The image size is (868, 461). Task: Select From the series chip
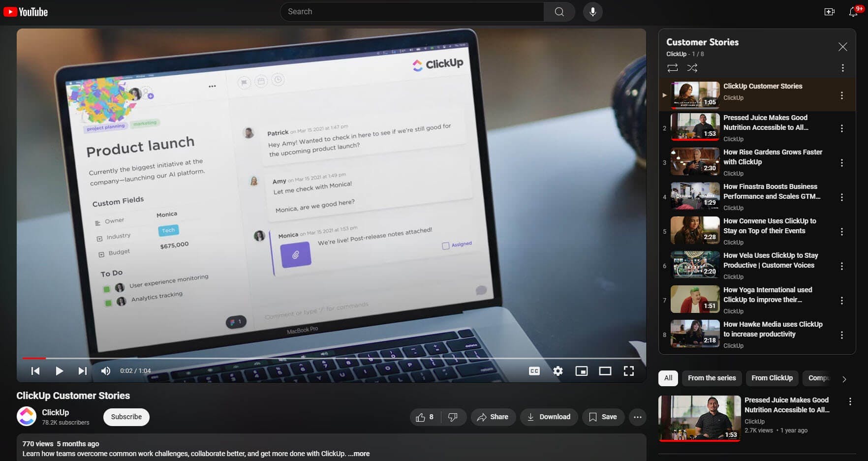point(712,378)
